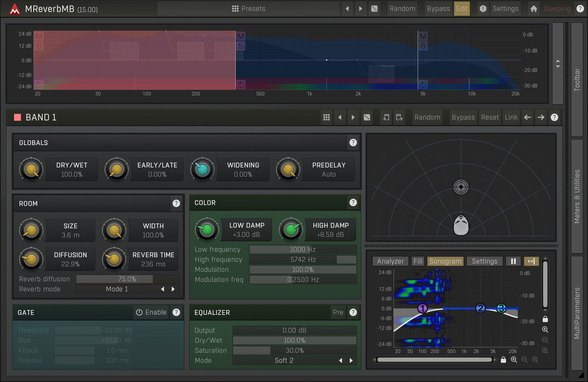The width and height of the screenshot is (588, 382).
Task: Click the Saturation slider in Equalizer
Action: 294,351
